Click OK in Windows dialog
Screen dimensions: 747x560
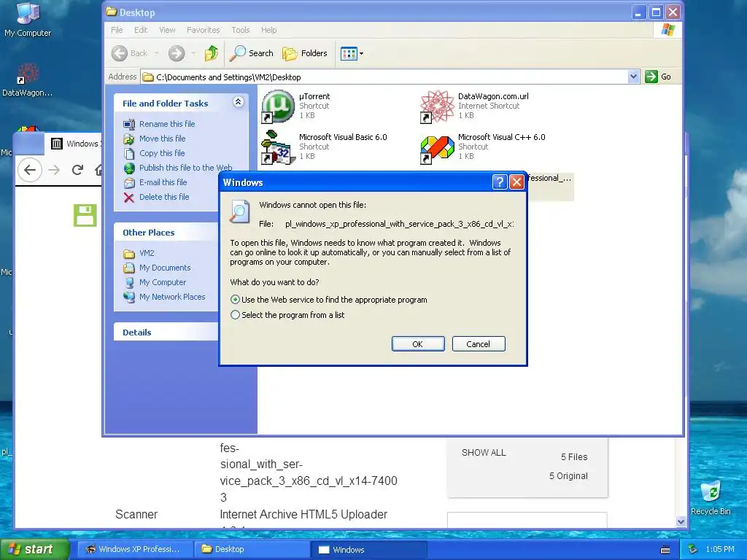[x=418, y=344]
